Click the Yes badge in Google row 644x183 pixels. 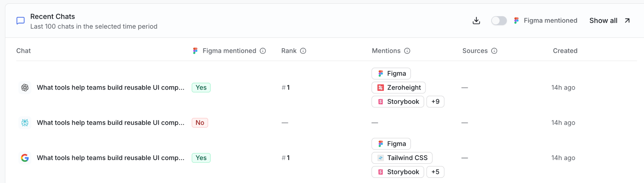(x=201, y=158)
